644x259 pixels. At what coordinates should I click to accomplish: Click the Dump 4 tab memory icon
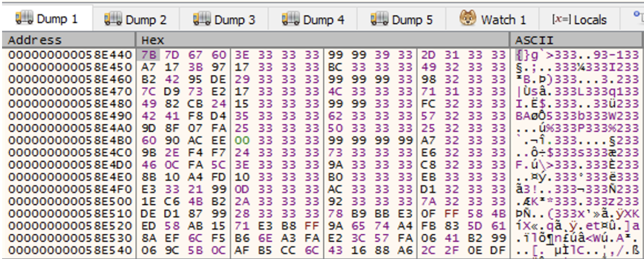[290, 20]
